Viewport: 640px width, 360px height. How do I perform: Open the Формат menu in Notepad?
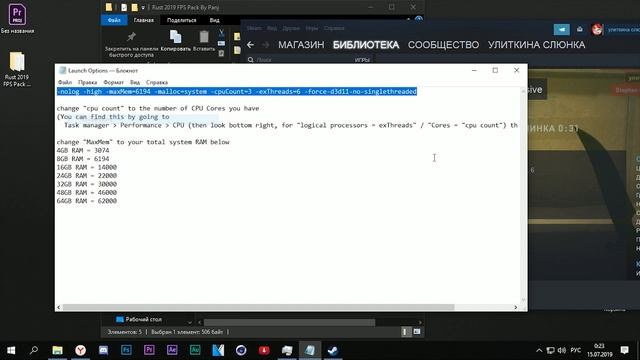click(x=113, y=82)
